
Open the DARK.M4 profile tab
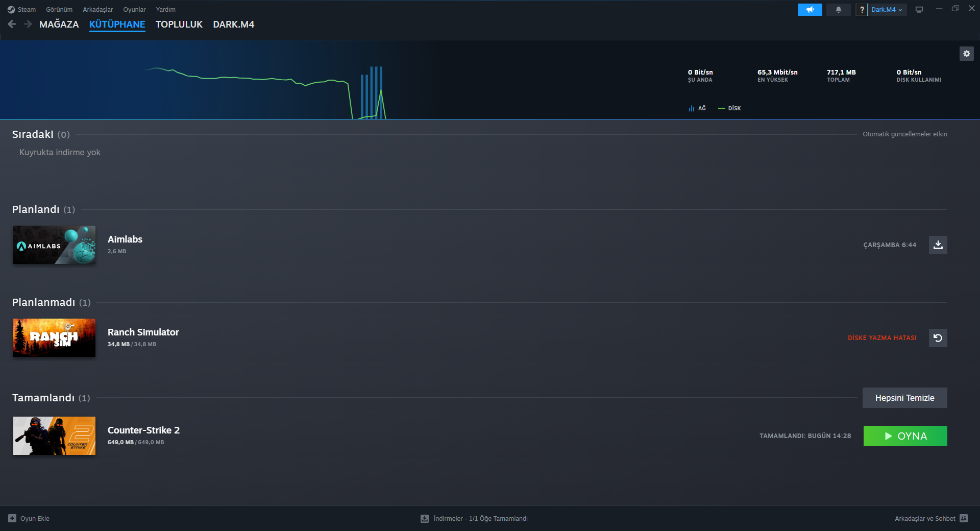coord(234,25)
